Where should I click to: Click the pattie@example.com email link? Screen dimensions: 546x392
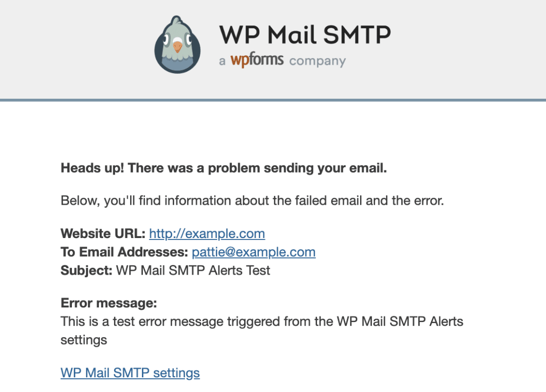[x=253, y=252]
